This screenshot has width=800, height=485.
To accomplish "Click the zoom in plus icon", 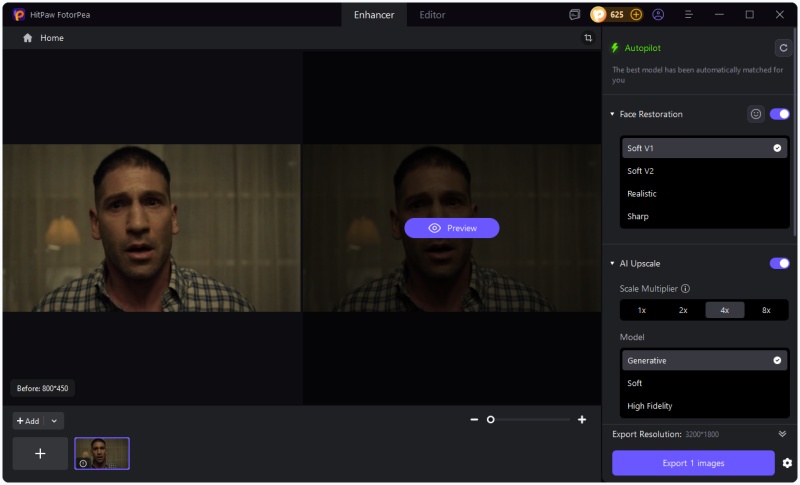I will point(582,420).
